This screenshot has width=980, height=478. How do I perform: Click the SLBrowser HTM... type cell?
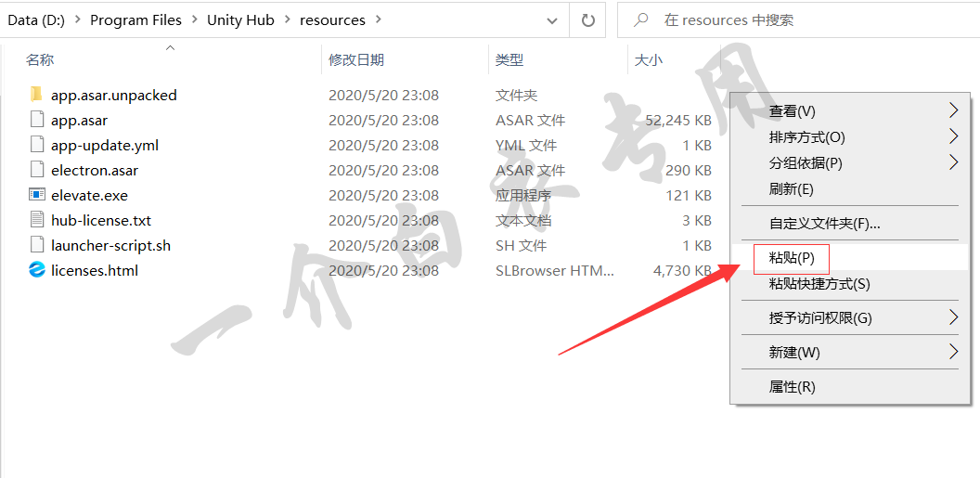555,270
